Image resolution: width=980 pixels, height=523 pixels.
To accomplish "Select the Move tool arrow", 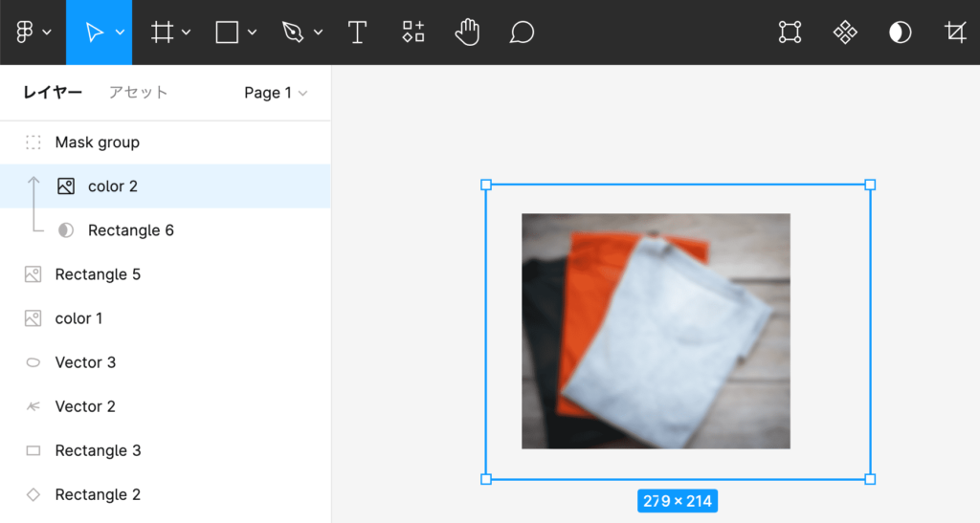I will tap(94, 33).
